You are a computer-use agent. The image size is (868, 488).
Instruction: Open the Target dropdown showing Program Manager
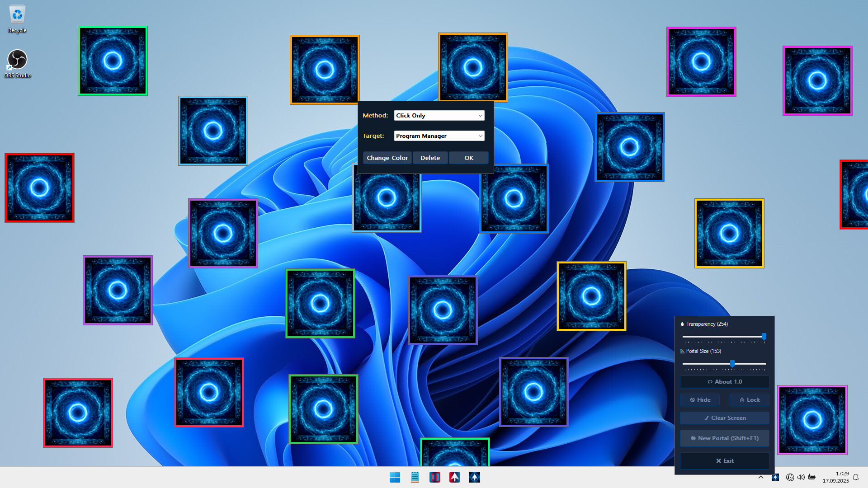coord(439,136)
